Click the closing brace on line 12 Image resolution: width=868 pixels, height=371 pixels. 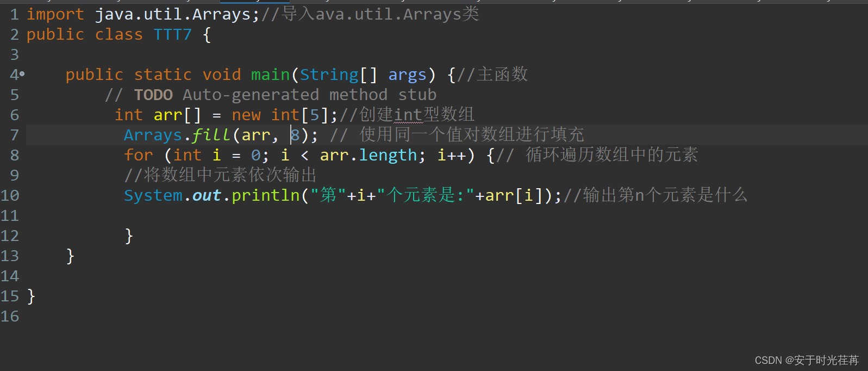tap(129, 236)
